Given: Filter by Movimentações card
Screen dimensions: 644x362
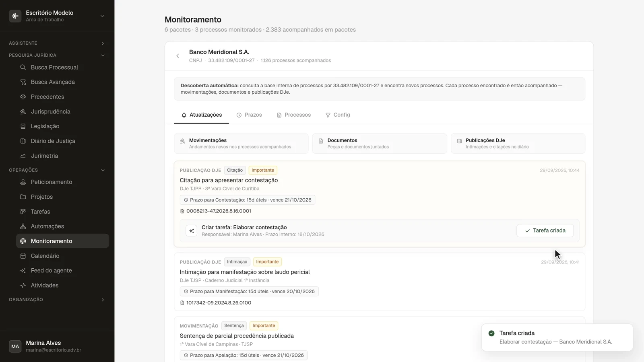Looking at the screenshot, I should (241, 144).
